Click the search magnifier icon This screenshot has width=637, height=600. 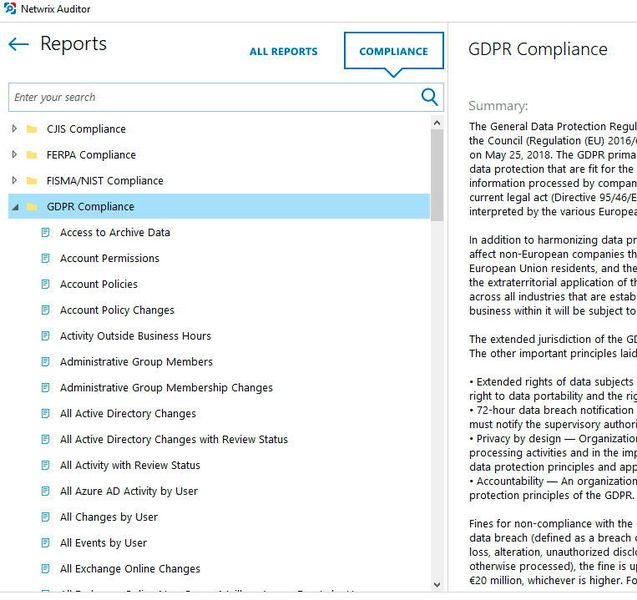point(429,97)
